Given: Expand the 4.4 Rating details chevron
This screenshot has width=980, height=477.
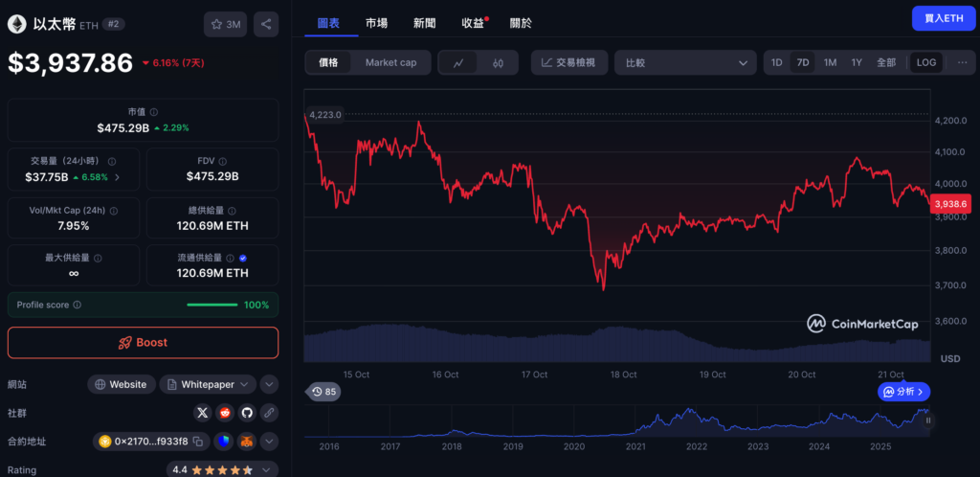Looking at the screenshot, I should [x=270, y=469].
